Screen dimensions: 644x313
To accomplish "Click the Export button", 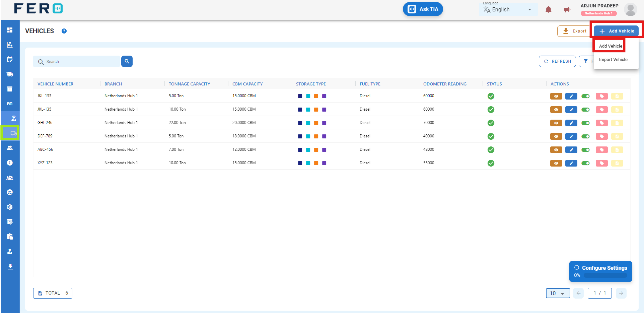I will point(575,31).
